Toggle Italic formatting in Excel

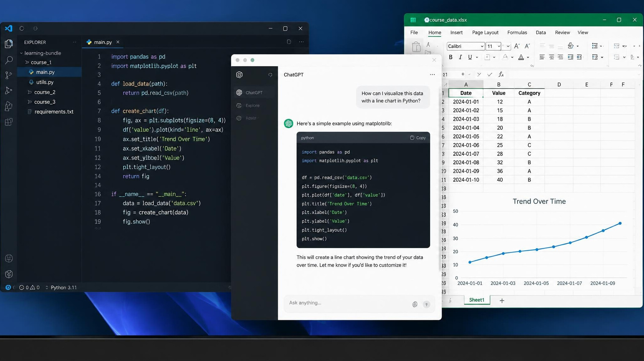(460, 57)
